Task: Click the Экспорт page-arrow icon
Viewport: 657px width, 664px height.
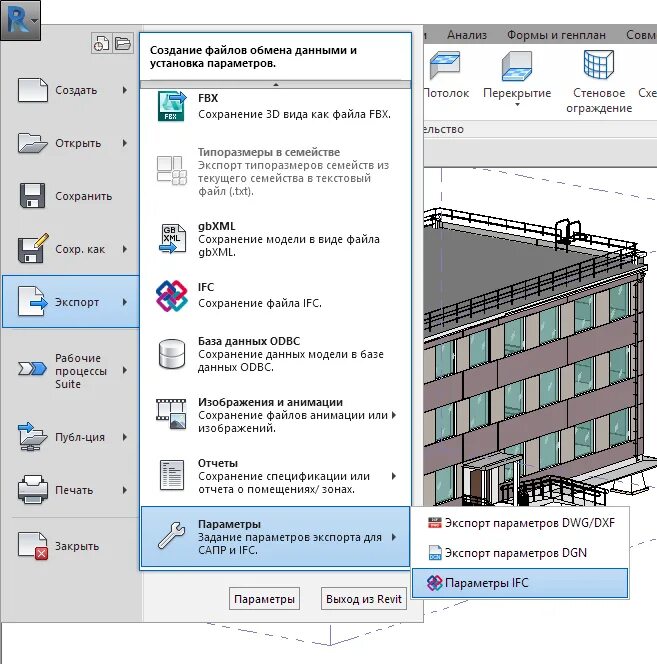Action: point(33,301)
